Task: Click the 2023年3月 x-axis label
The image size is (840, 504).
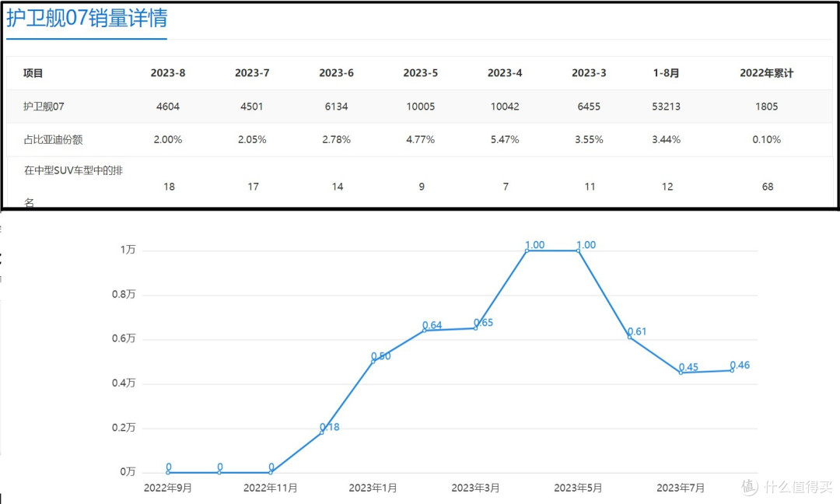Action: pos(475,488)
